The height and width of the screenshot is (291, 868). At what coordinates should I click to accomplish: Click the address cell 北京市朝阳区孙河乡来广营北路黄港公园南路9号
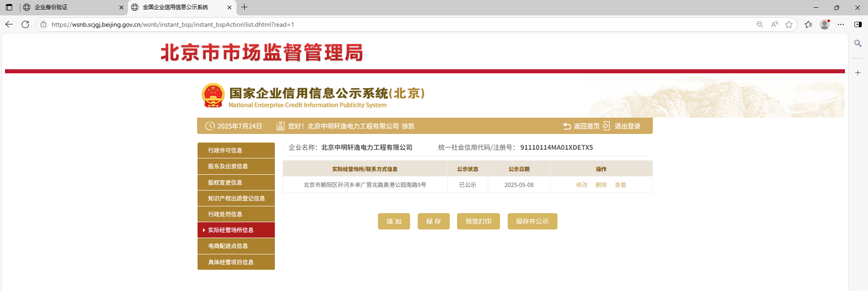pos(365,185)
